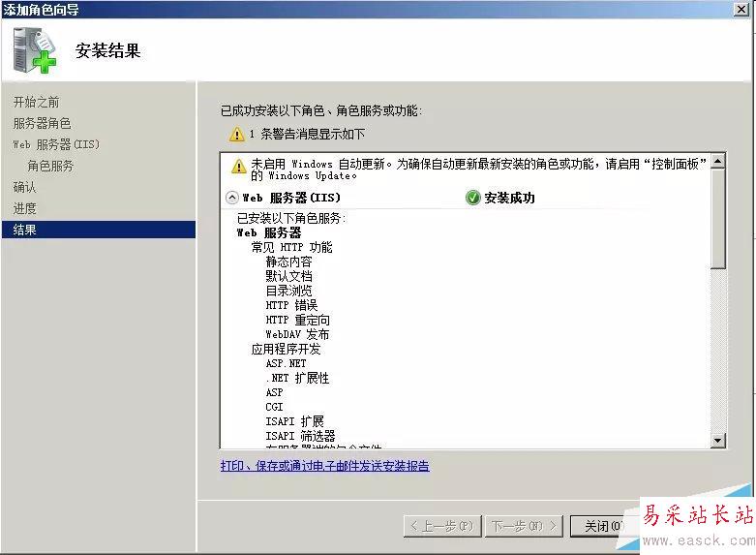Open the Web 服务器 (IIS) wizard step
756x555 pixels.
click(x=56, y=144)
